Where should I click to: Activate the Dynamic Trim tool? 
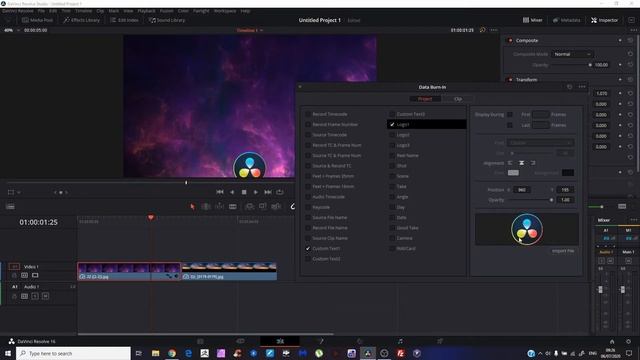click(220, 207)
